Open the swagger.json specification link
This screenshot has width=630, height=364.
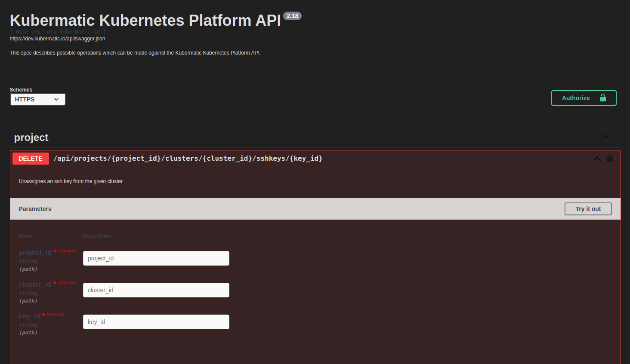[x=57, y=38]
